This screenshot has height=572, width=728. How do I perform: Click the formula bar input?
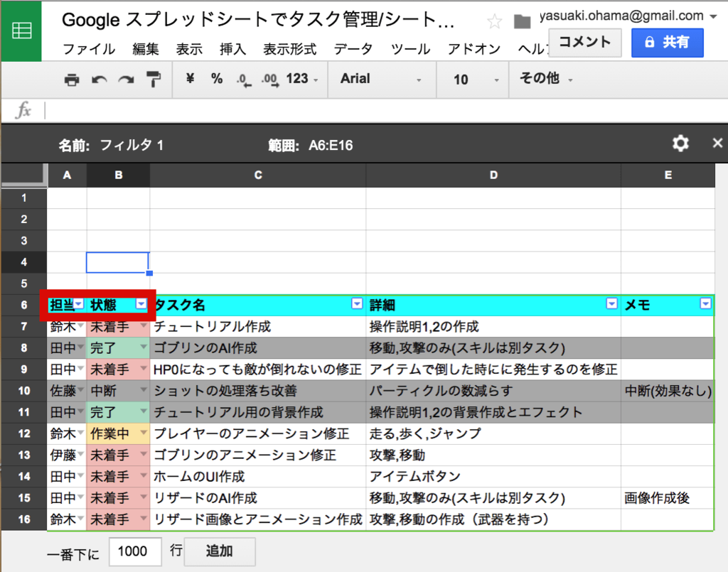385,111
